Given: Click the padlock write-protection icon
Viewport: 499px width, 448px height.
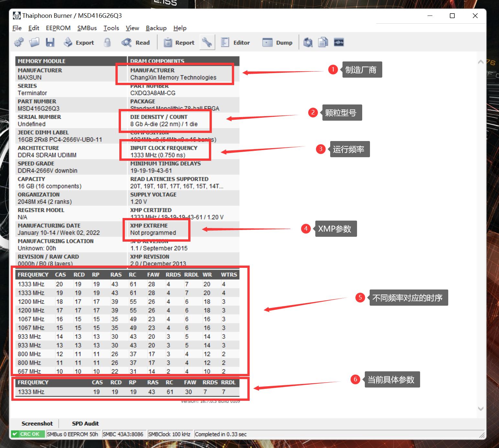Looking at the screenshot, I should click(x=107, y=42).
